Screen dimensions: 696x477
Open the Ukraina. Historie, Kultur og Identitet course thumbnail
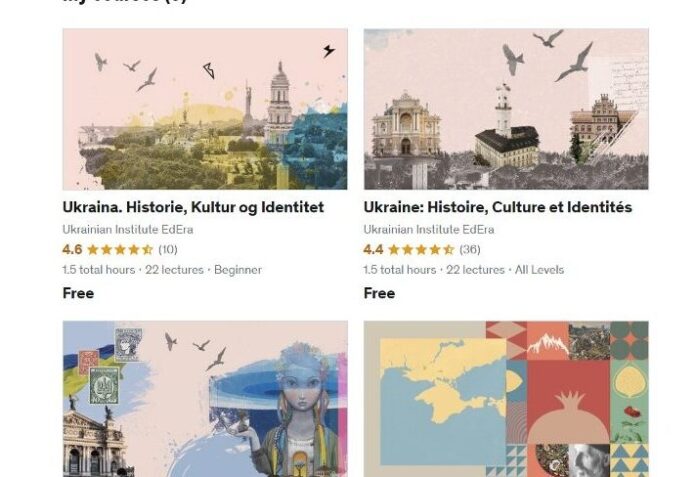click(x=205, y=109)
